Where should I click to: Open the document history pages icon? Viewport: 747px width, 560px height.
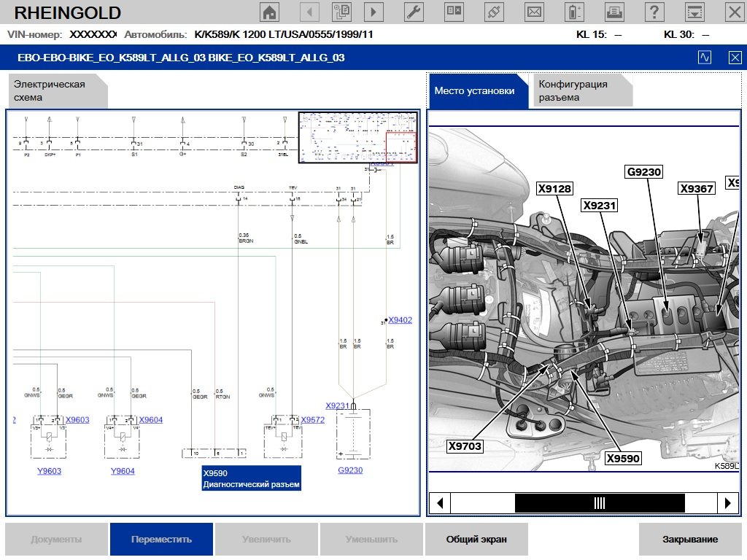pos(341,12)
